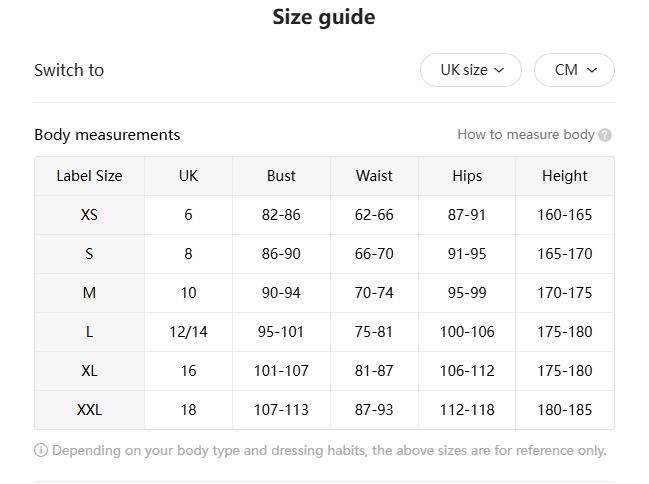The height and width of the screenshot is (484, 649).
Task: Open the CM unit dropdown
Action: [574, 70]
